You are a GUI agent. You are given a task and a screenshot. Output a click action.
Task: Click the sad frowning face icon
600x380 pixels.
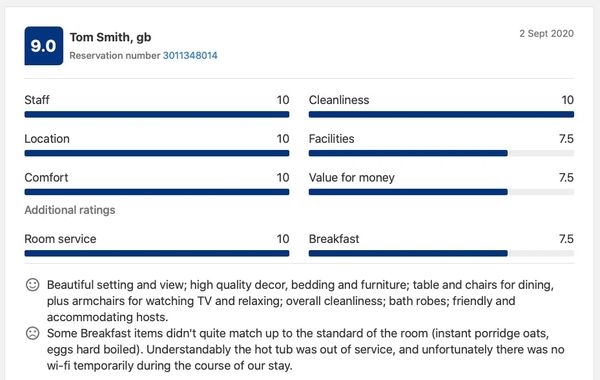tap(33, 333)
